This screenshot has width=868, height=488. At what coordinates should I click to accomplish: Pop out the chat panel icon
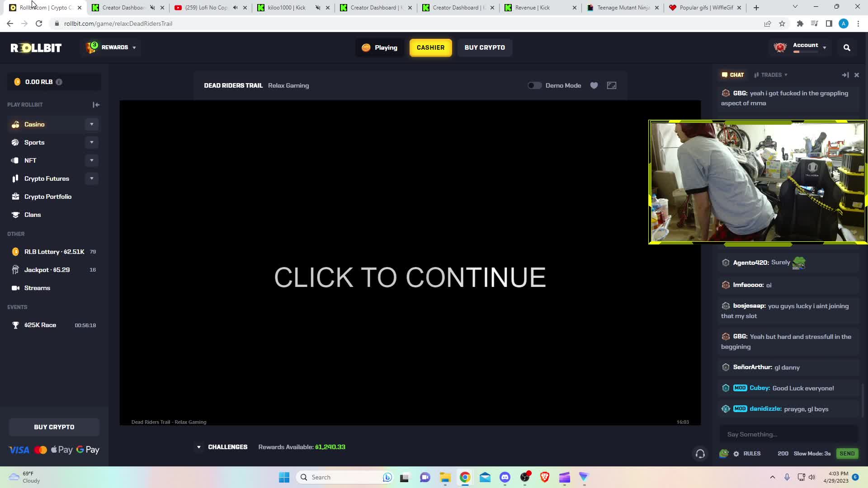[x=845, y=75]
